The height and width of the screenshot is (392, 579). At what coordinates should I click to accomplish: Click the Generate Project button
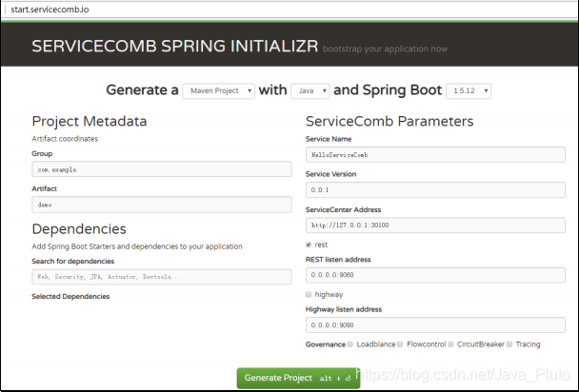[298, 378]
